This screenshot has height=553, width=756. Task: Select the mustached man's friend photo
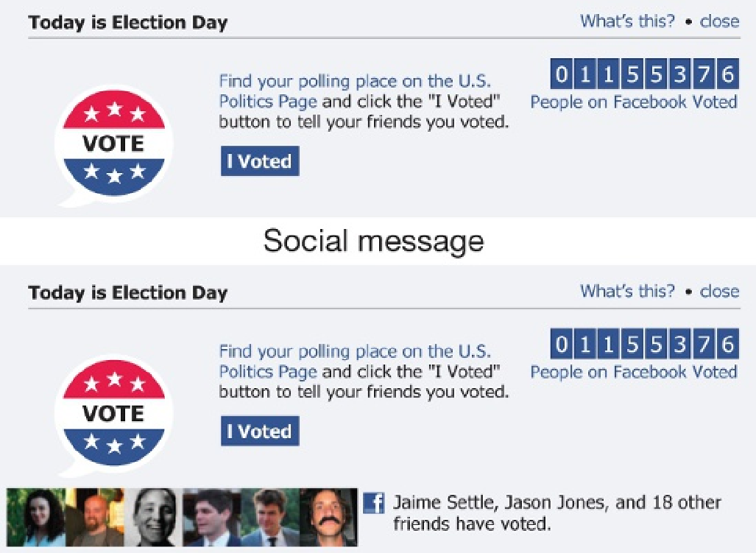(x=328, y=517)
